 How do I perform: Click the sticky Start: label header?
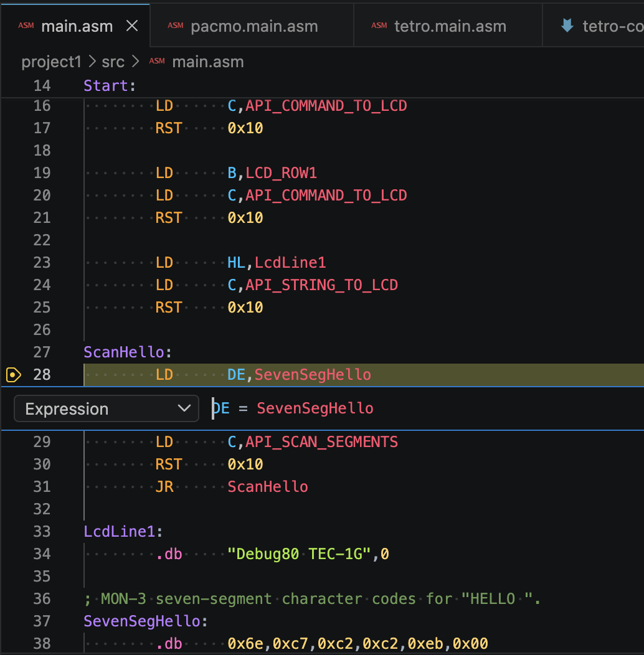(110, 86)
